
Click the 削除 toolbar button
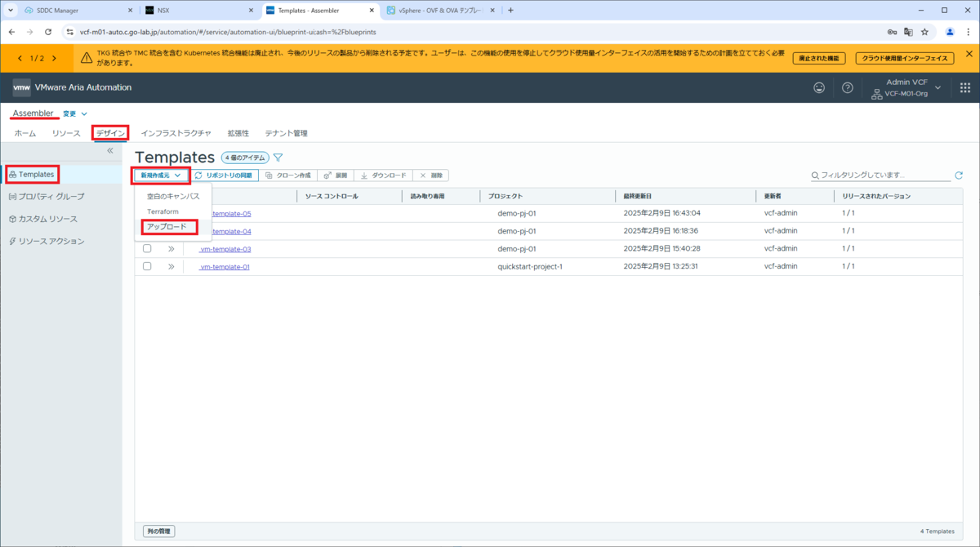click(430, 176)
